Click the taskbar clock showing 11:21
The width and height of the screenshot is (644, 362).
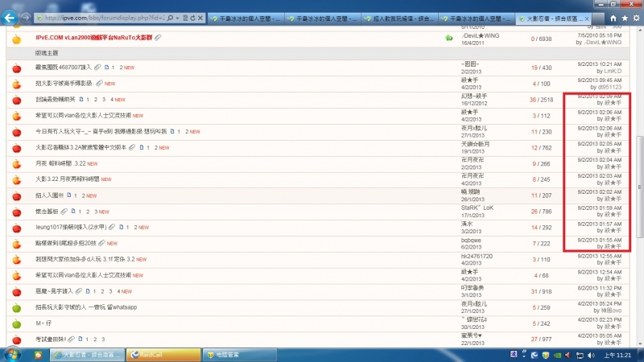coord(617,356)
